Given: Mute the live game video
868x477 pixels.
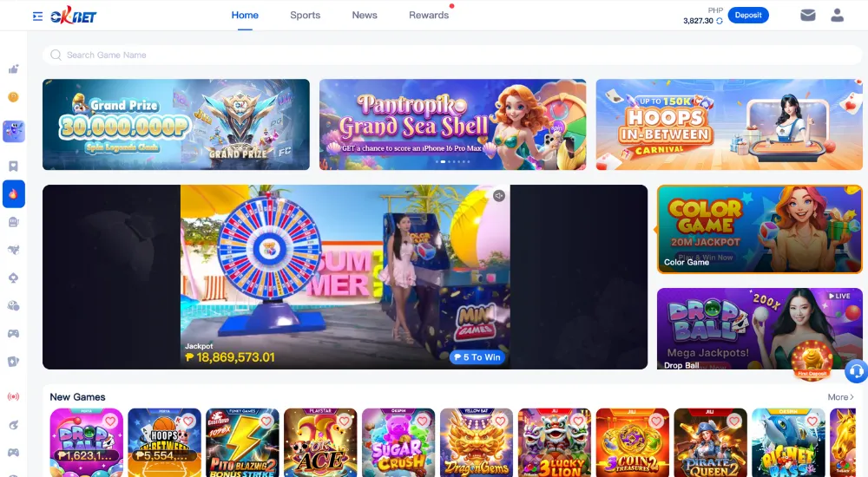Looking at the screenshot, I should coord(499,196).
